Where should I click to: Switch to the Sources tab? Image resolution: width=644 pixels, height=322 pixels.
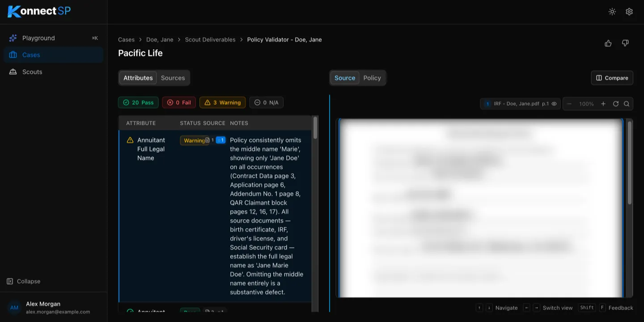173,78
